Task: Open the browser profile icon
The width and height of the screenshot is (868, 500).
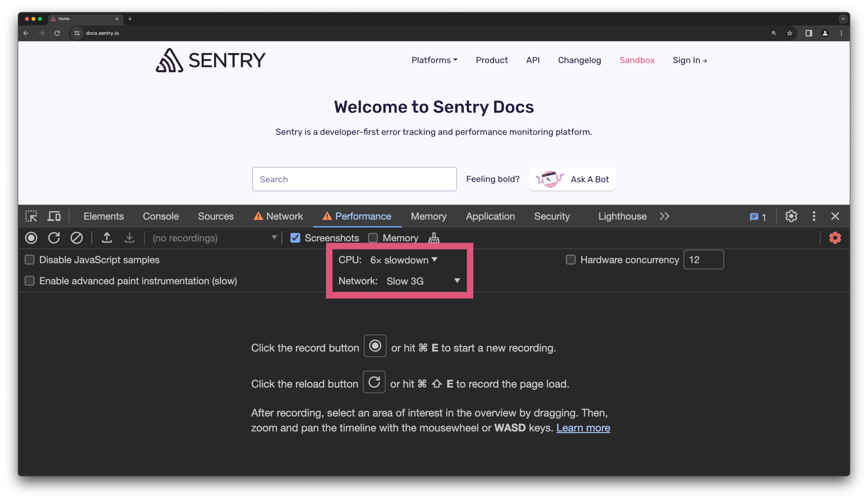Action: point(825,33)
